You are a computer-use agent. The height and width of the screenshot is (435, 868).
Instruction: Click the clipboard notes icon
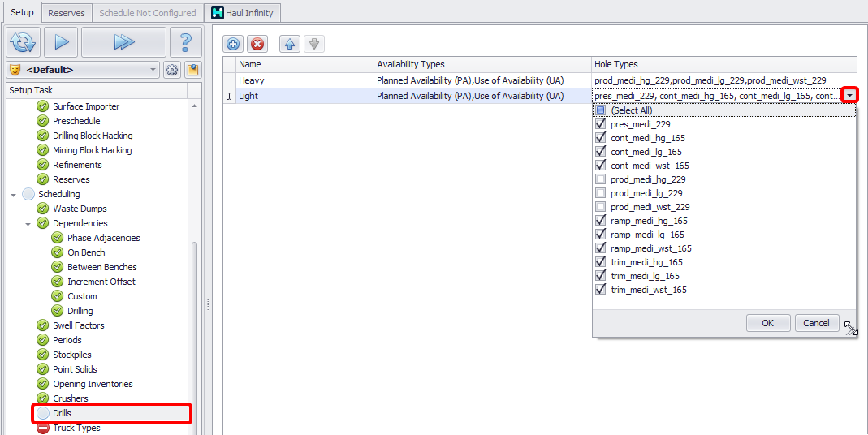192,71
